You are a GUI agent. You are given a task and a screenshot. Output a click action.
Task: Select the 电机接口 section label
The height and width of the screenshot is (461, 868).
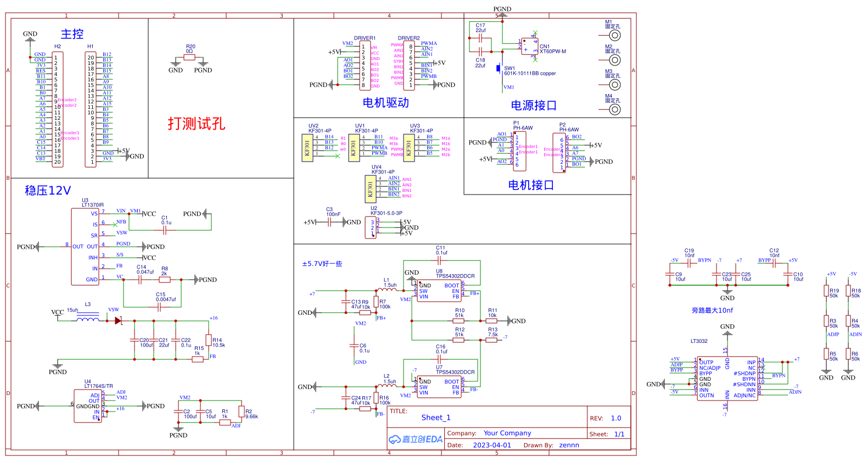coord(531,185)
